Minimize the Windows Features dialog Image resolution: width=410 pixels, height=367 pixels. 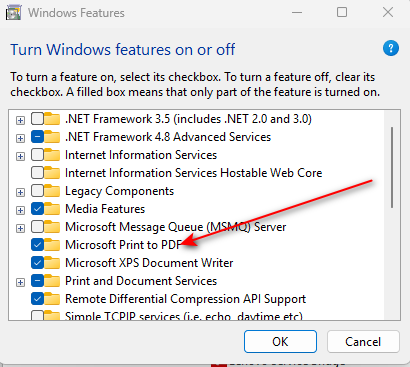click(297, 13)
